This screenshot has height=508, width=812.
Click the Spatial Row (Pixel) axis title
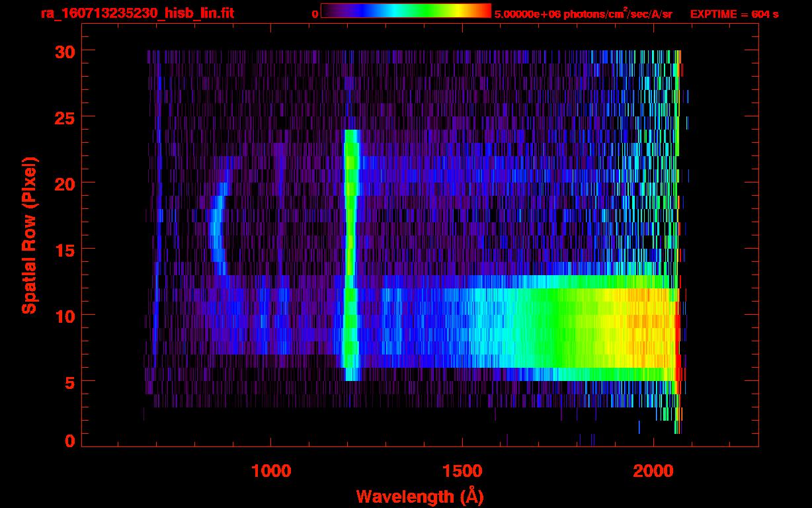tap(28, 235)
